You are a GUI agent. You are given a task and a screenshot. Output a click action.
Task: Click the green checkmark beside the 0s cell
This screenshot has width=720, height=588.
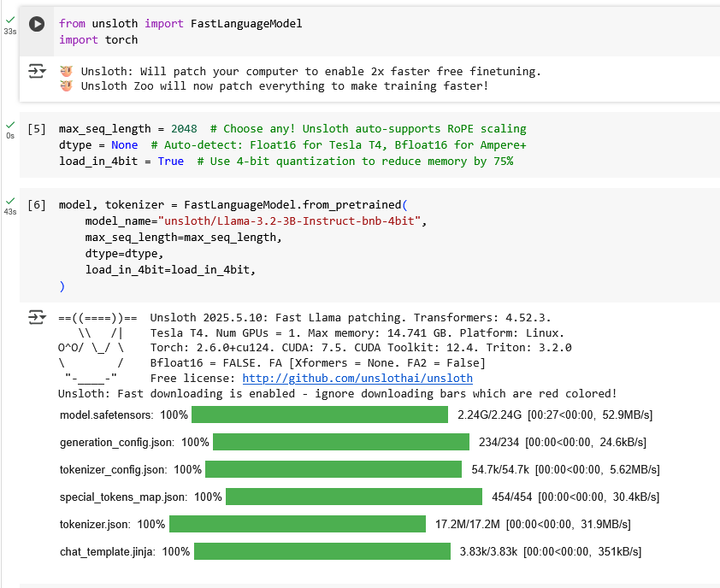pyautogui.click(x=10, y=125)
